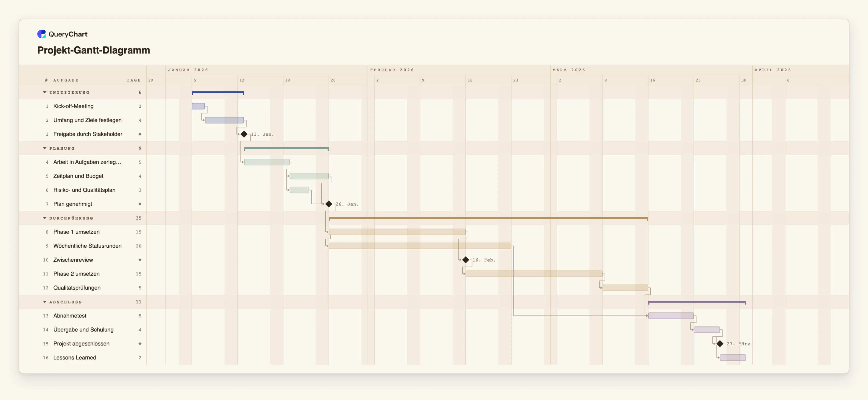Click the Plan genehmigt row name
The width and height of the screenshot is (868, 400).
[x=72, y=204]
